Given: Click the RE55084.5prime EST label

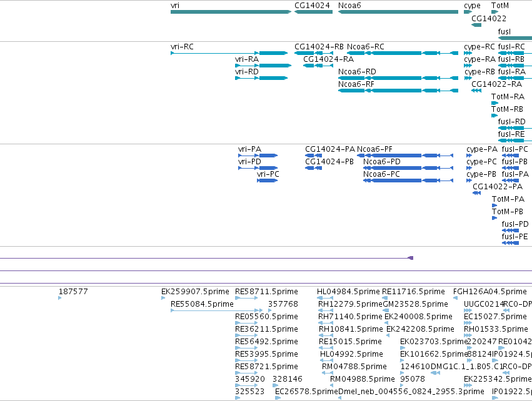Looking at the screenshot, I should point(202,304).
